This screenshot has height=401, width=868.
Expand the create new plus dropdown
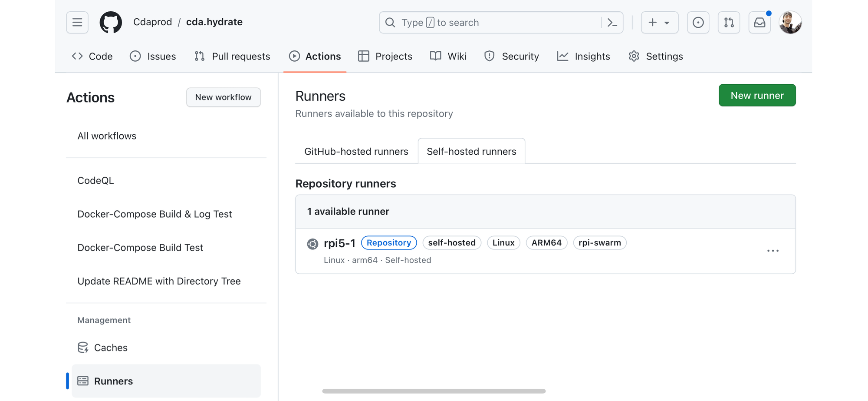[x=659, y=23]
